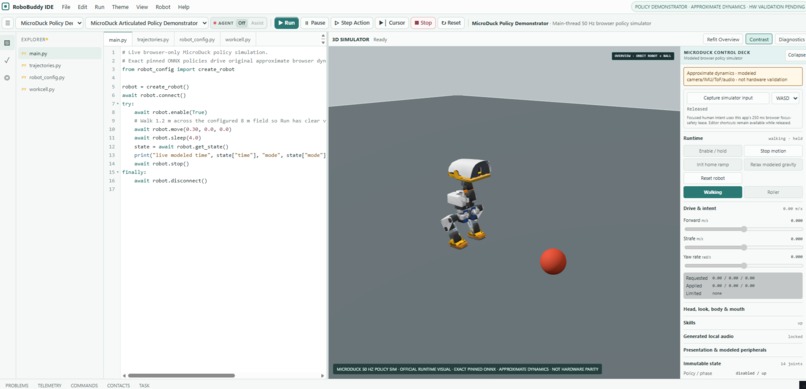
Task: Expand Generated local audio section
Action: click(x=743, y=336)
